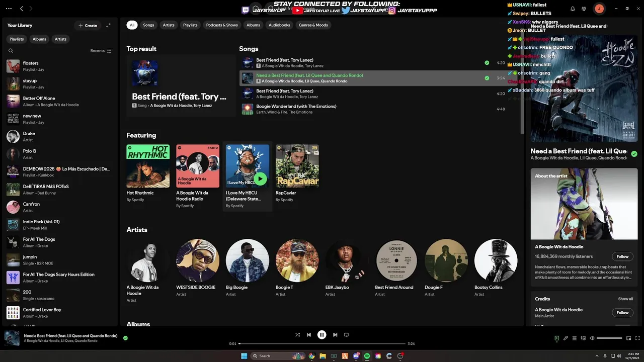Toggle saved checkmark for Best Friend 4:20
Viewport: 644px width, 362px height.
click(x=487, y=63)
